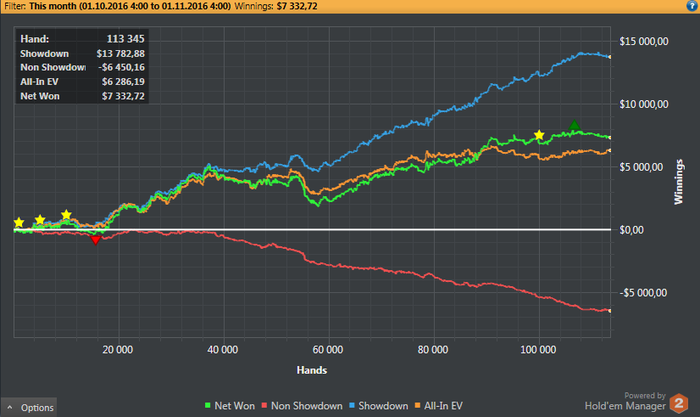
Task: Click the green Net Won legend swatch
Action: 208,405
